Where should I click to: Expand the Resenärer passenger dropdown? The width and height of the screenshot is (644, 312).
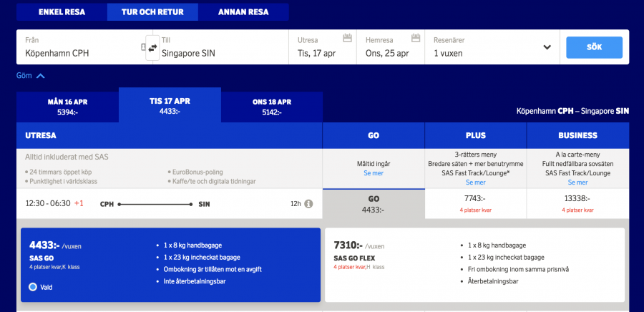point(547,47)
